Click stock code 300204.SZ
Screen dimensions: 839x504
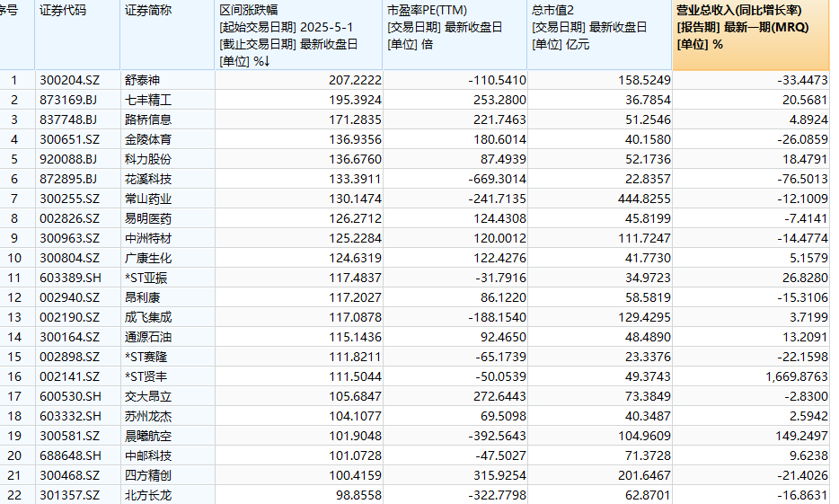69,80
